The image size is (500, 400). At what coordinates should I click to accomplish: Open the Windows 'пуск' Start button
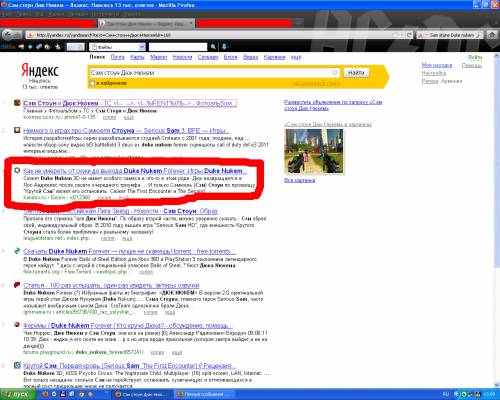point(18,394)
